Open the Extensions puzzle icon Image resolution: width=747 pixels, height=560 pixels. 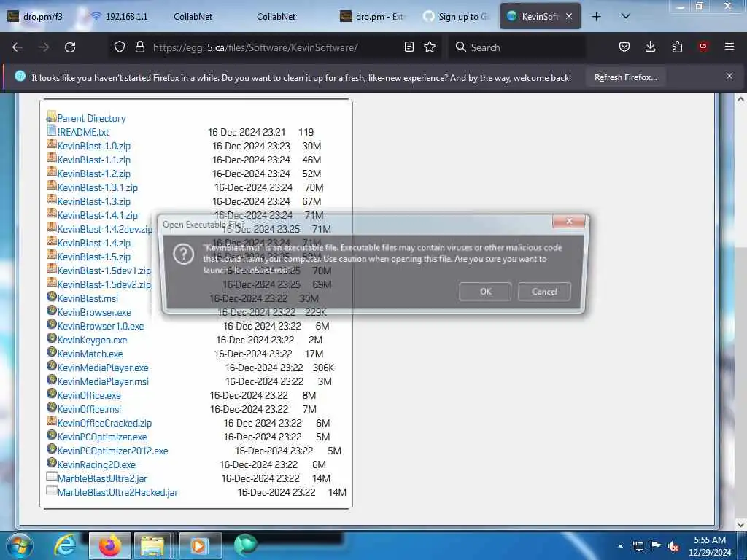(677, 47)
